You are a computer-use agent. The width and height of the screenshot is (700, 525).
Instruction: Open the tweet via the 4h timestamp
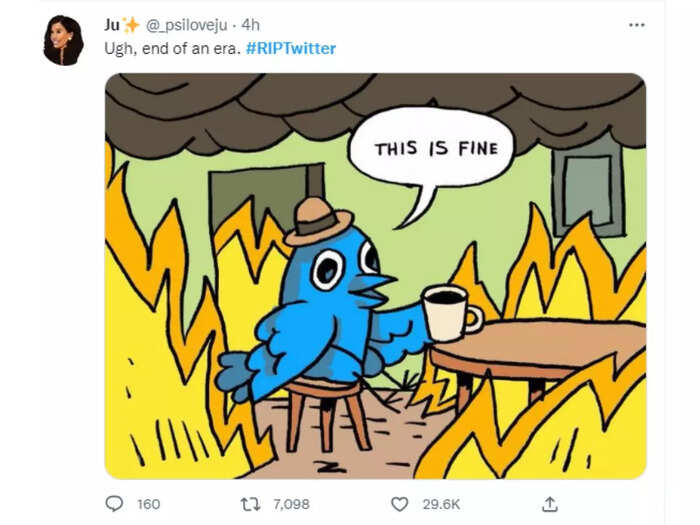tap(250, 25)
